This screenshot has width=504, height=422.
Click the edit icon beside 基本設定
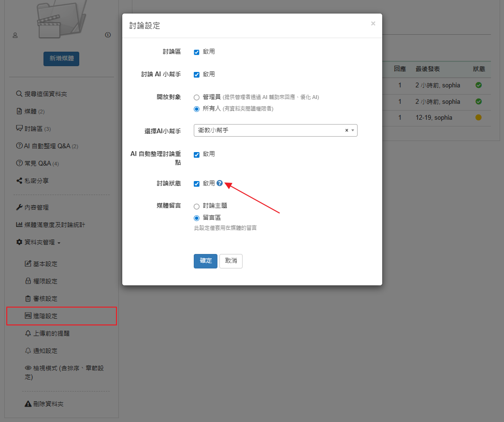[x=28, y=264]
